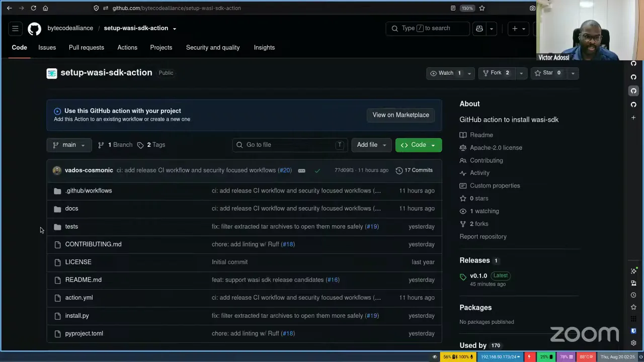Screen dimensions: 644x362
Task: Expand commit message with the ellipsis icon
Action: pos(301,170)
